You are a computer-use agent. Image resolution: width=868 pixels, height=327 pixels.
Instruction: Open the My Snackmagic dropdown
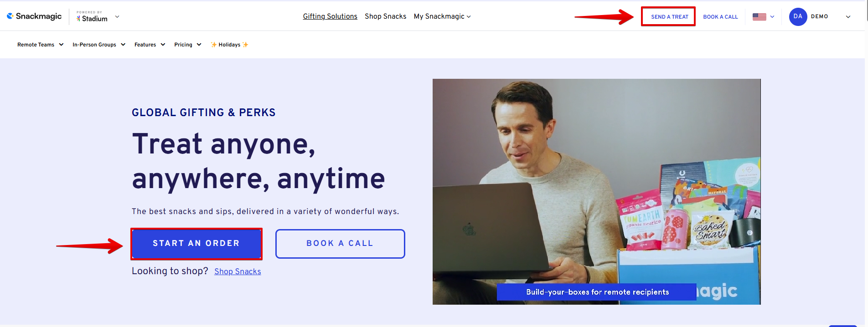[442, 16]
